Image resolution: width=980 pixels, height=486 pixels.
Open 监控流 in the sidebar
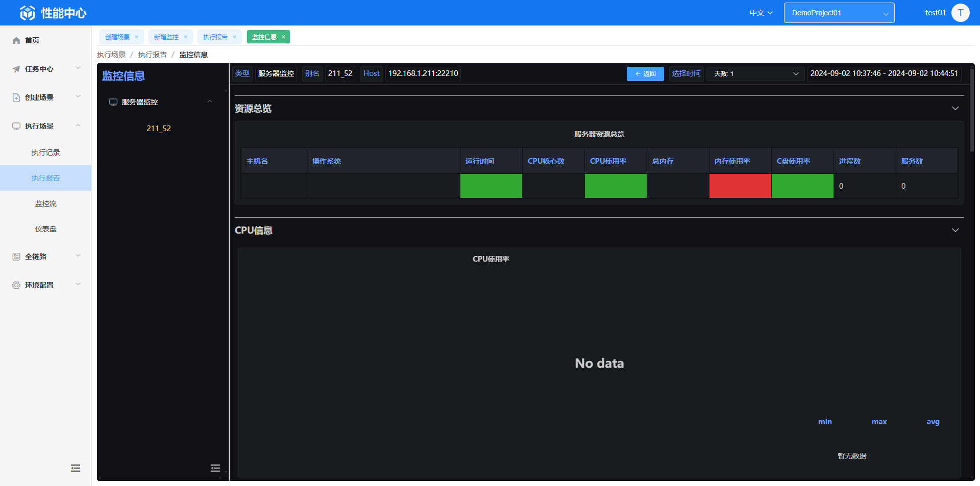tap(45, 203)
